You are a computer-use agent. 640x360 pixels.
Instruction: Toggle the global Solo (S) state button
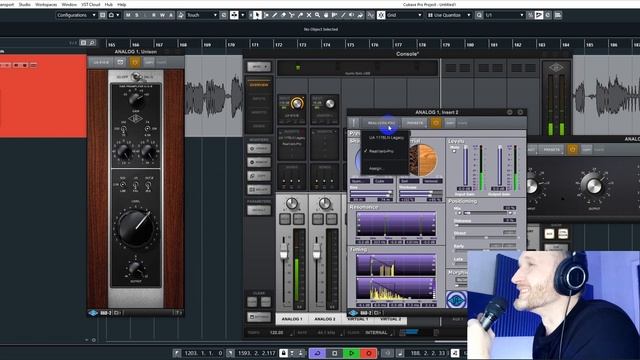tap(137, 15)
